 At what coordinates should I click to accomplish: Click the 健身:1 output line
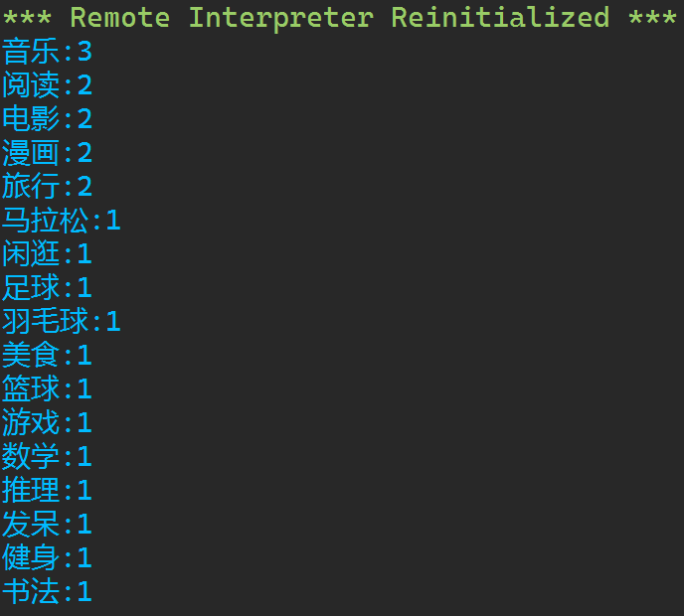click(x=47, y=558)
